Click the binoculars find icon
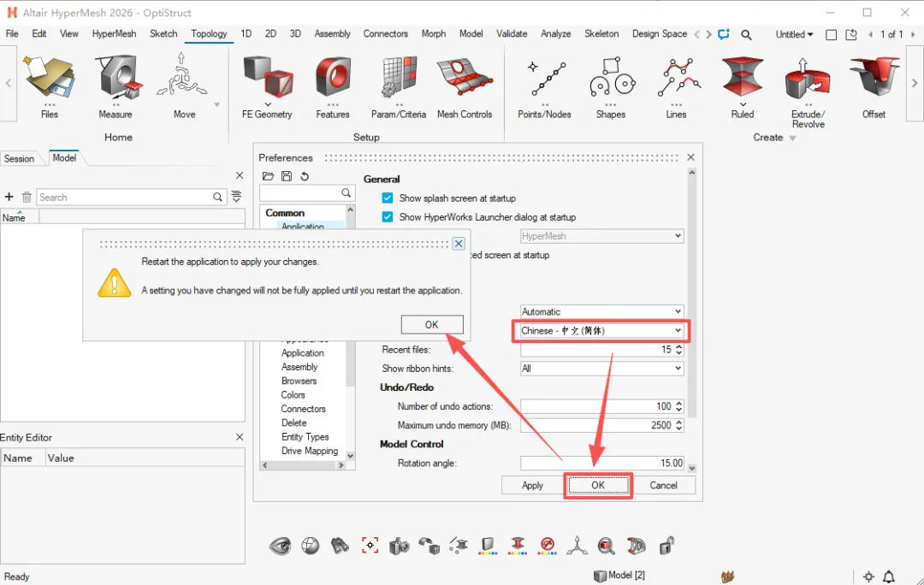Screen dimensions: 924x585 point(340,547)
